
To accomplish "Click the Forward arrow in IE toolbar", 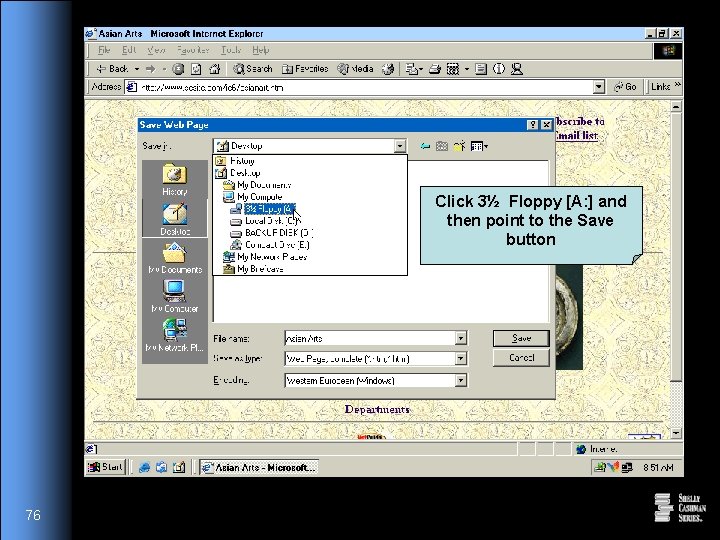I will pyautogui.click(x=150, y=69).
